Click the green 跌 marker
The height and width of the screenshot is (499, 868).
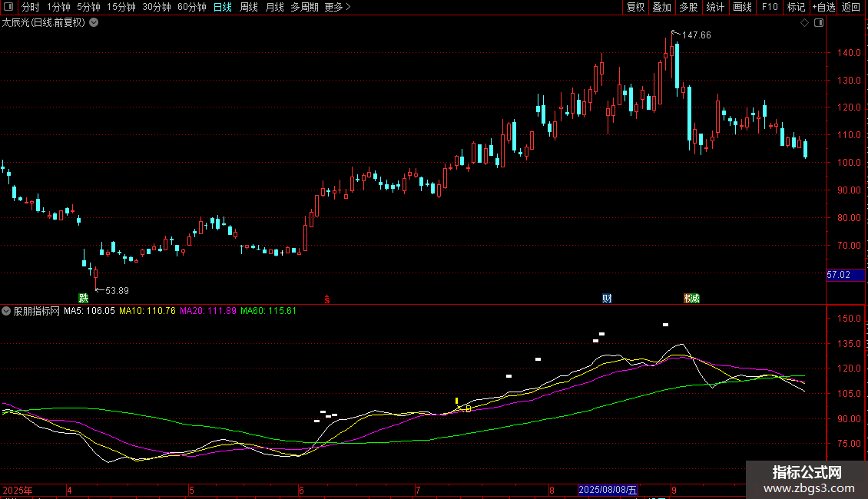84,298
